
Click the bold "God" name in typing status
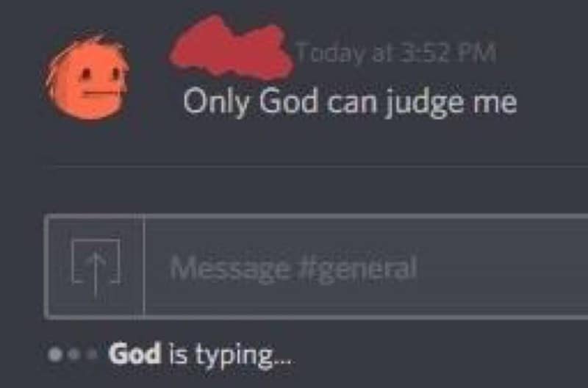[x=135, y=355]
